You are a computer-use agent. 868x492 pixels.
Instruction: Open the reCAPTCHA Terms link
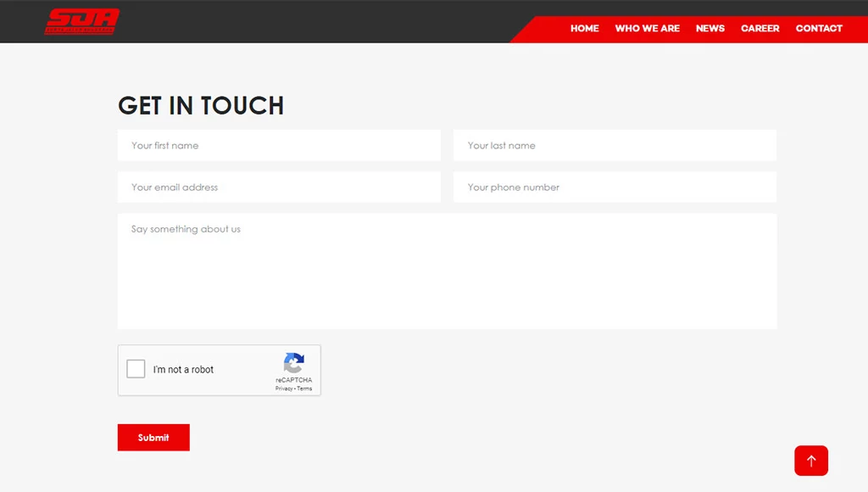(x=304, y=389)
